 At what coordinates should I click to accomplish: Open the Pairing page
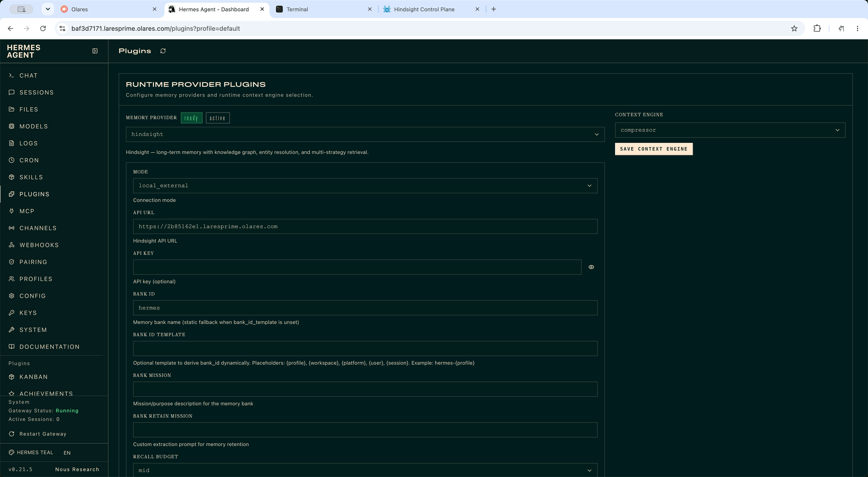pyautogui.click(x=54, y=262)
